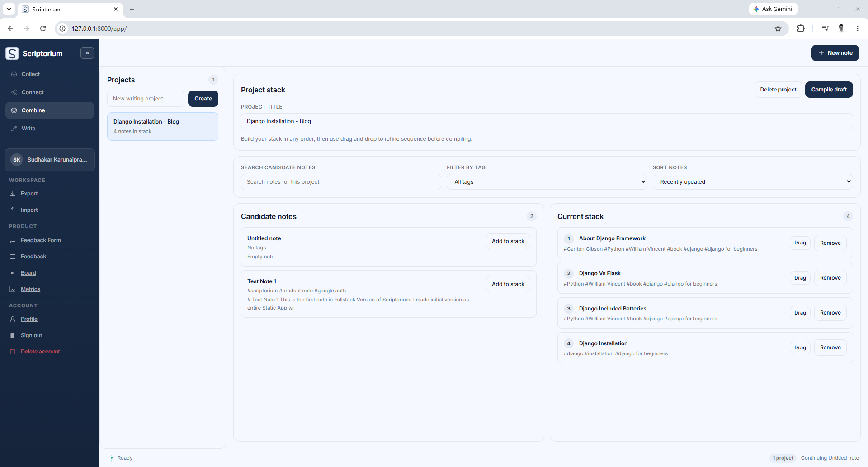Add Untitled note to stack
868x467 pixels.
(508, 241)
